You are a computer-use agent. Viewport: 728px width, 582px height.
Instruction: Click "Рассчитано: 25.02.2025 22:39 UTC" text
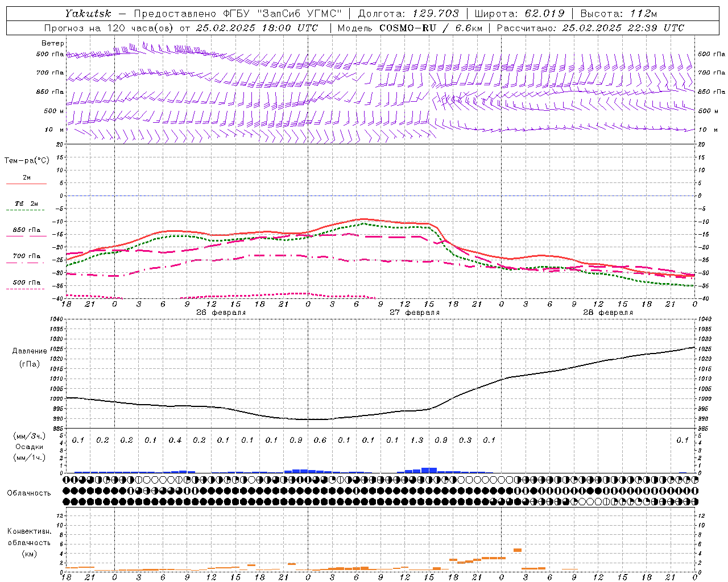coord(590,28)
